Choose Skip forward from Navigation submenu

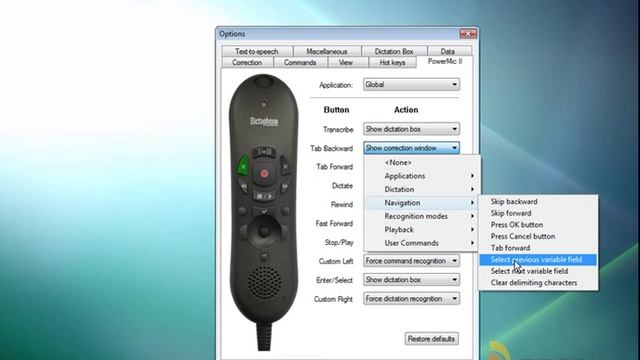tap(538, 213)
